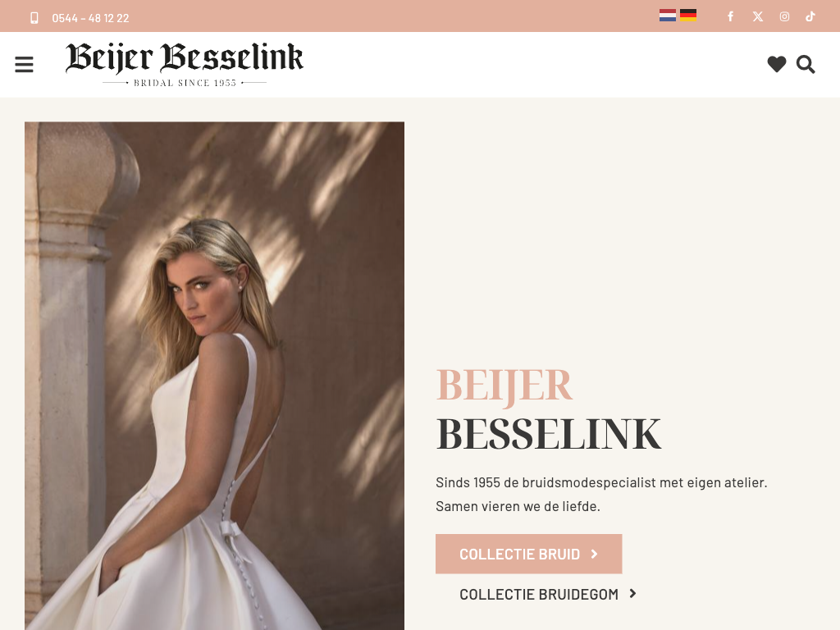Click the BESSELINK heading text
Image resolution: width=840 pixels, height=630 pixels.
coord(549,434)
